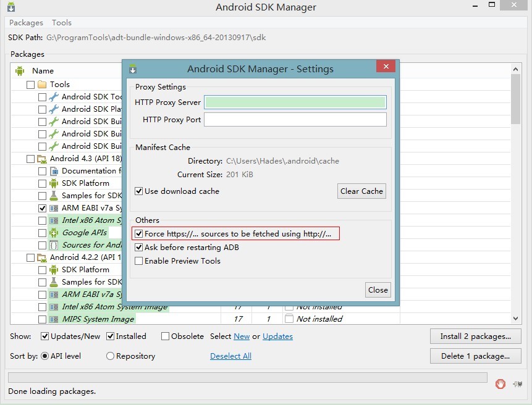The image size is (532, 405).
Task: Click the MIPS System Image icon
Action: tap(54, 319)
